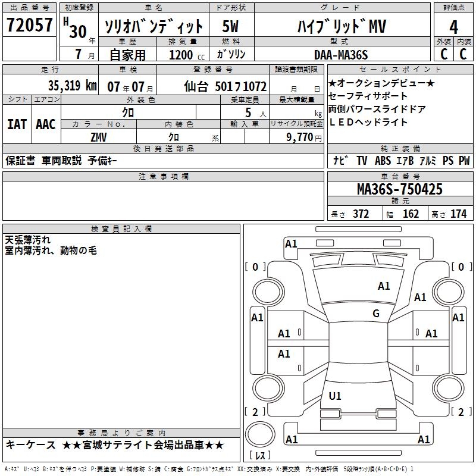476x476 pixels.
Task: Click the shift type IAT
Action: [17, 124]
